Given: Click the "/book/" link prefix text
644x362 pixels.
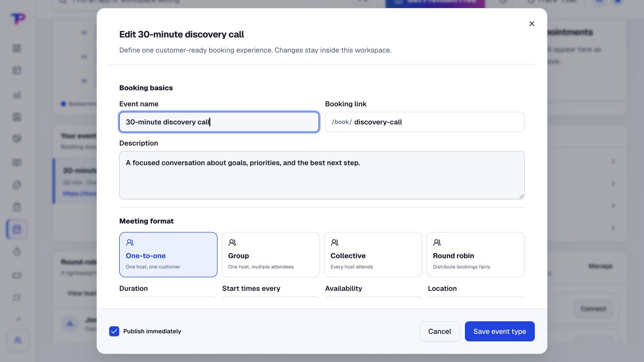Looking at the screenshot, I should pos(342,122).
